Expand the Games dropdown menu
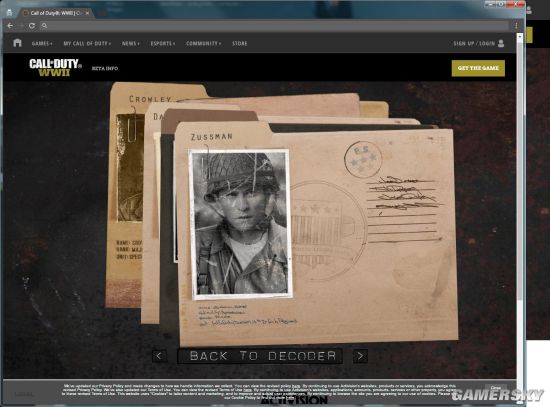The height and width of the screenshot is (407, 550). (x=42, y=44)
